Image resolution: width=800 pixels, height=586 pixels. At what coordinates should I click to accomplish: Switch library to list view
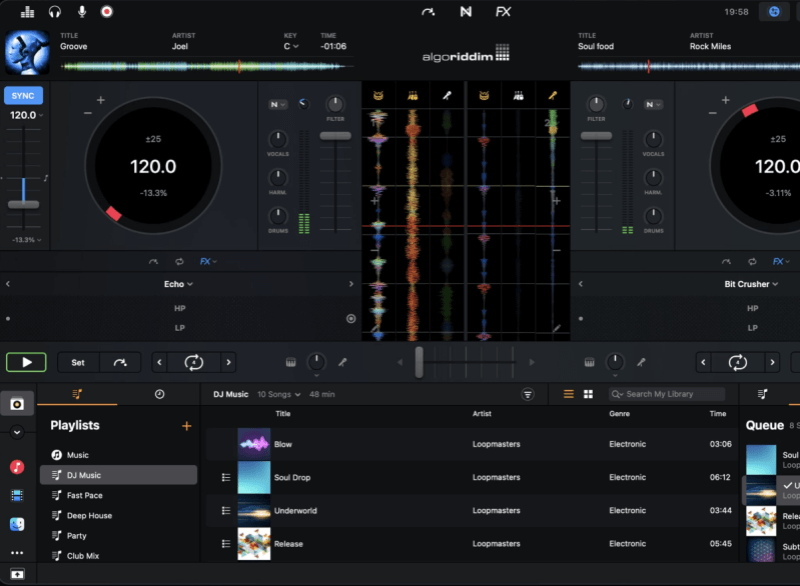click(568, 394)
